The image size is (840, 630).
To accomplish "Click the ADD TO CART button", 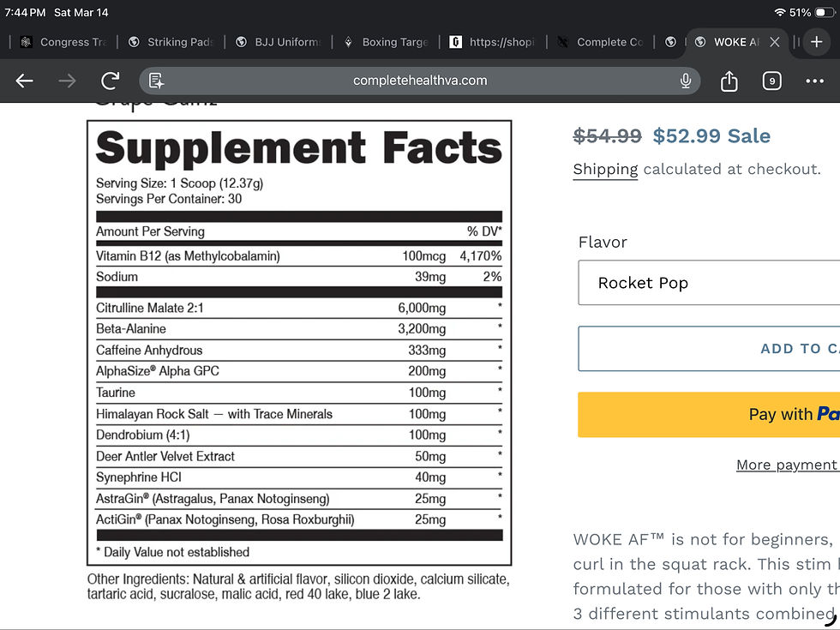I will coord(709,348).
